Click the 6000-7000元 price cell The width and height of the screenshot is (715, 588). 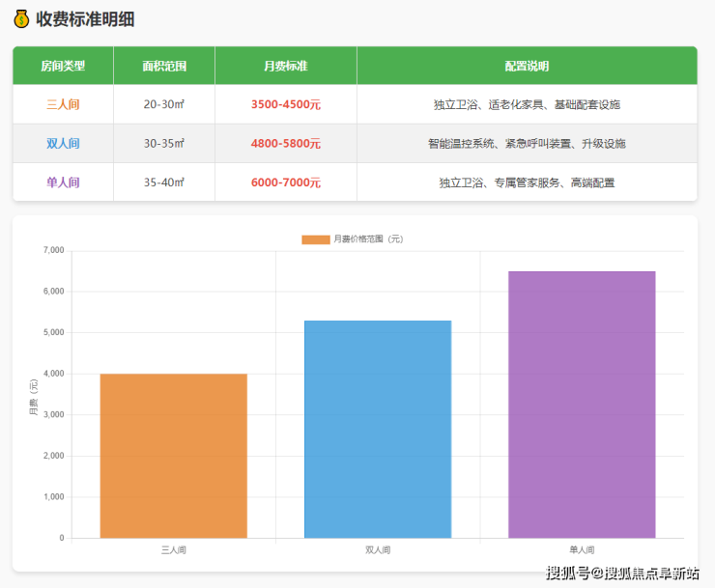[286, 182]
